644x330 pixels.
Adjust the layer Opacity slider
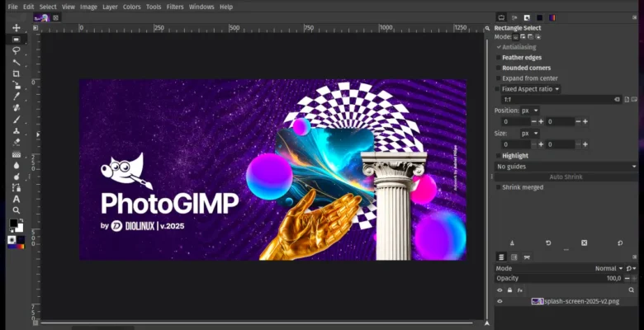pyautogui.click(x=559, y=279)
